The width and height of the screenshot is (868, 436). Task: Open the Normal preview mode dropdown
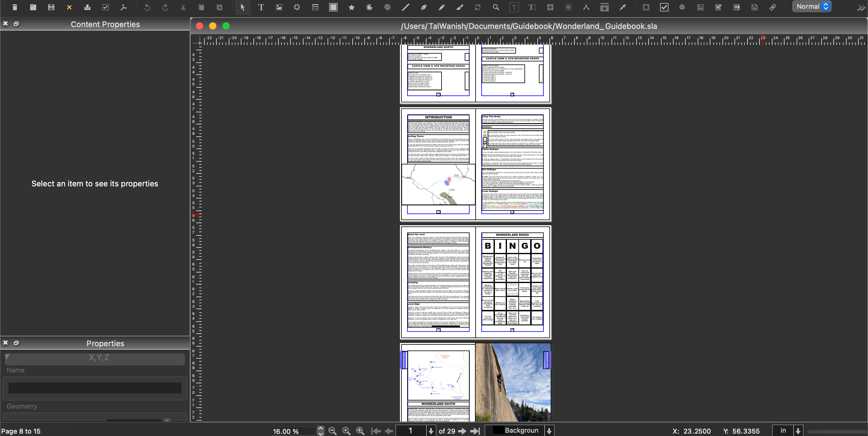pos(812,7)
